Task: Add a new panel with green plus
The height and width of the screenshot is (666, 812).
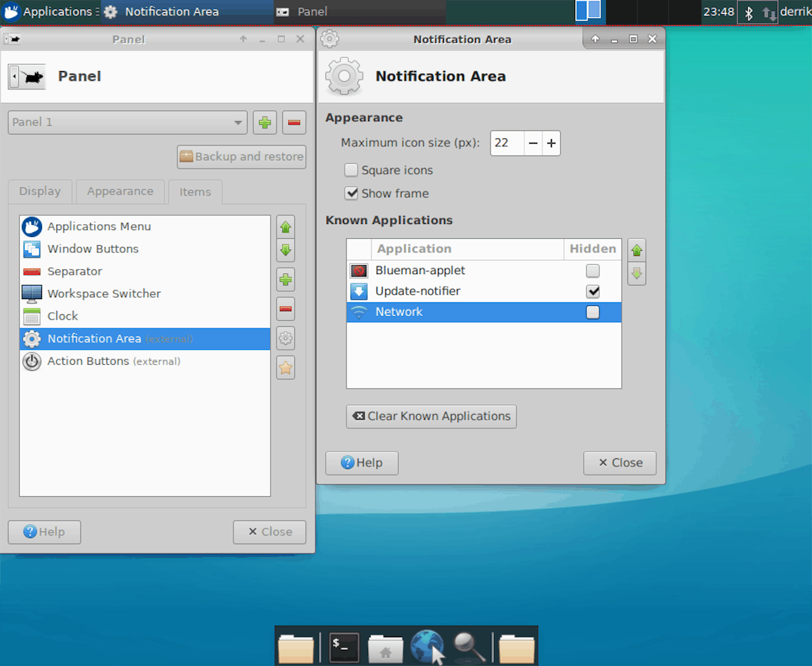Action: coord(265,123)
